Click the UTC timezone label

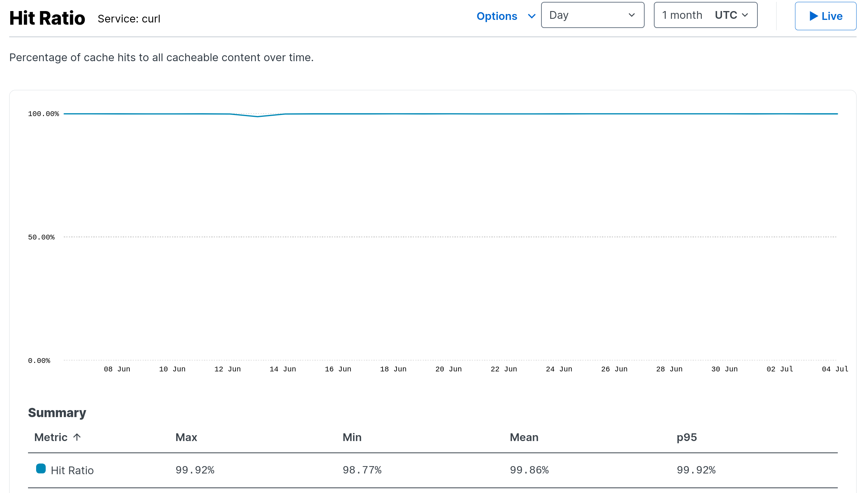[x=726, y=15]
